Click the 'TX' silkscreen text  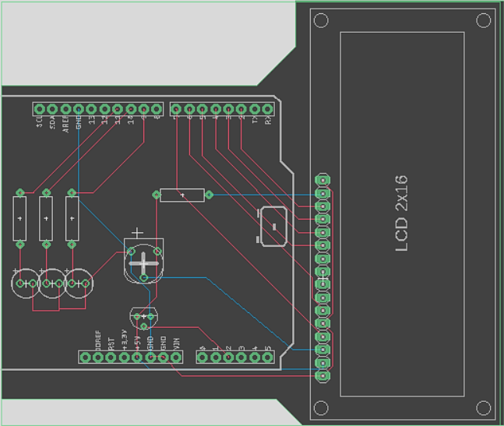pyautogui.click(x=255, y=121)
